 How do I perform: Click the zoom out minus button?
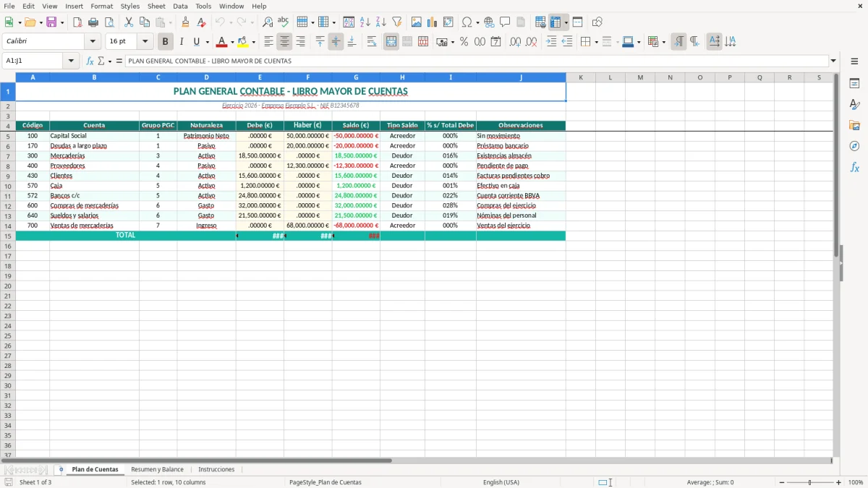coord(783,482)
